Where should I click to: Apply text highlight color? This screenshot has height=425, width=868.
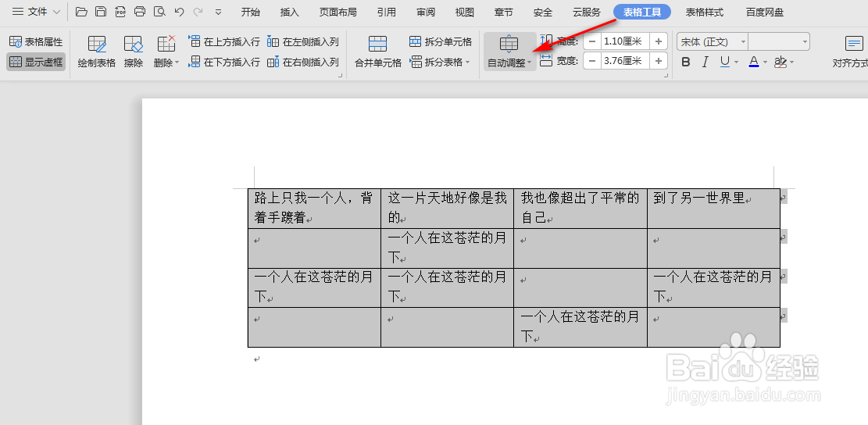(x=780, y=62)
